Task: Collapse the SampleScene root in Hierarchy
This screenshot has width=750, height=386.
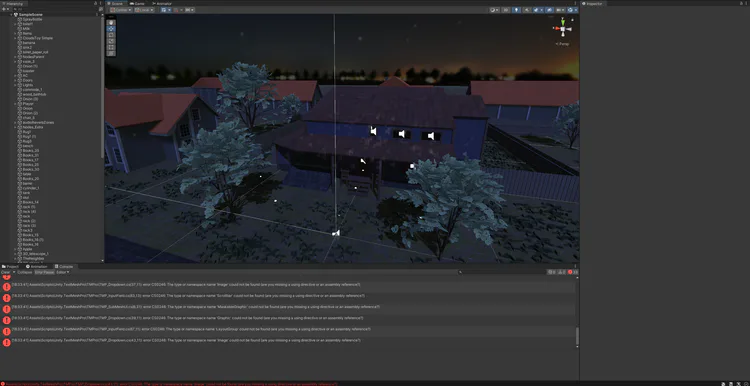Action: click(x=11, y=15)
